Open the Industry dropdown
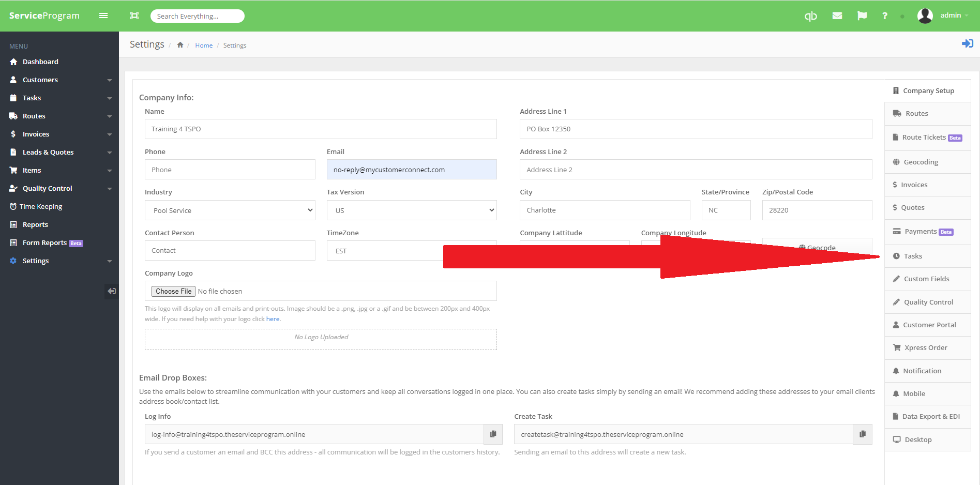The width and height of the screenshot is (980, 486). click(230, 210)
